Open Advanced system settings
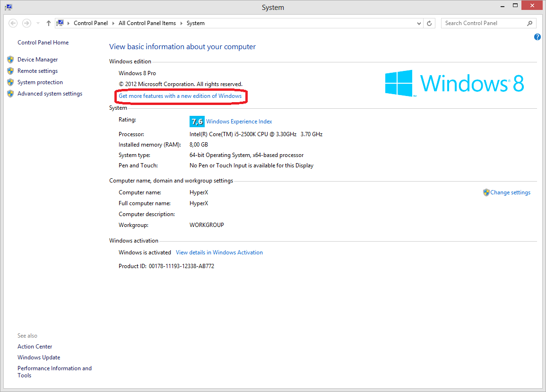 [x=50, y=93]
